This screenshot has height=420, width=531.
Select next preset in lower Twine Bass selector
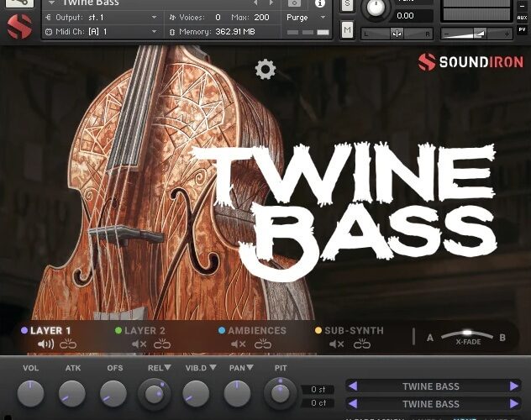[513, 403]
